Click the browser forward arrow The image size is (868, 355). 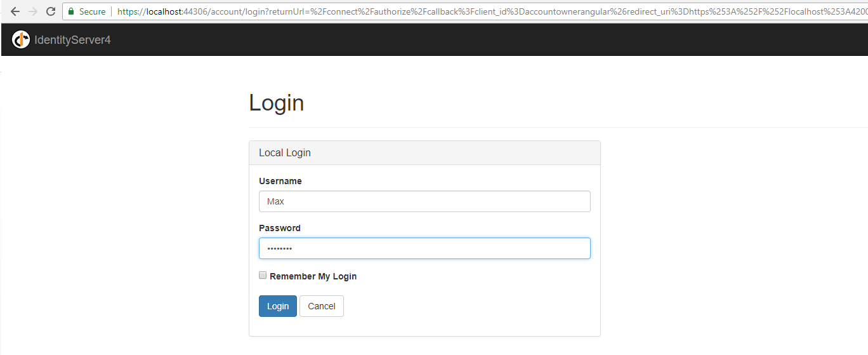(x=33, y=11)
